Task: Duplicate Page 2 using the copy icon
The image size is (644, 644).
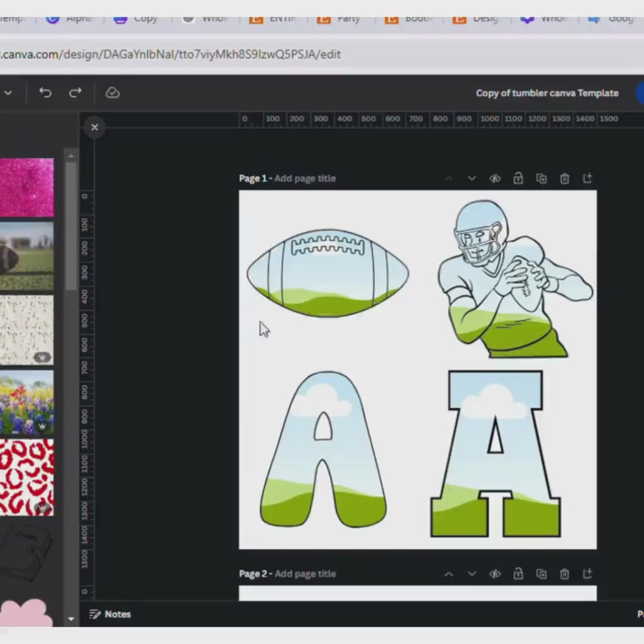Action: point(541,574)
